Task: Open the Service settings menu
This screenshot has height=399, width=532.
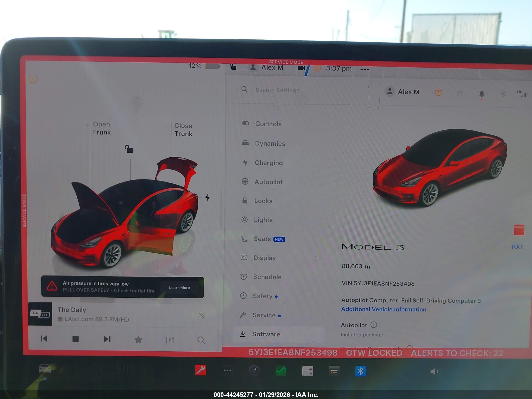Action: pos(260,315)
